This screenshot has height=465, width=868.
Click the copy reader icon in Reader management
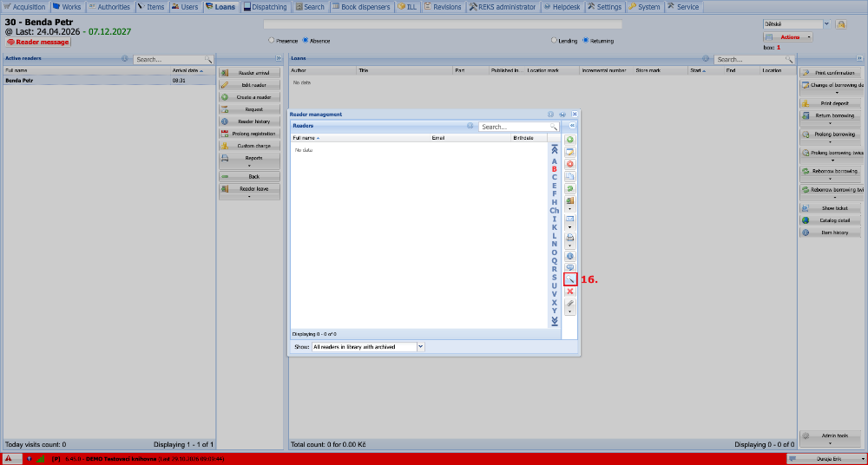tap(569, 177)
